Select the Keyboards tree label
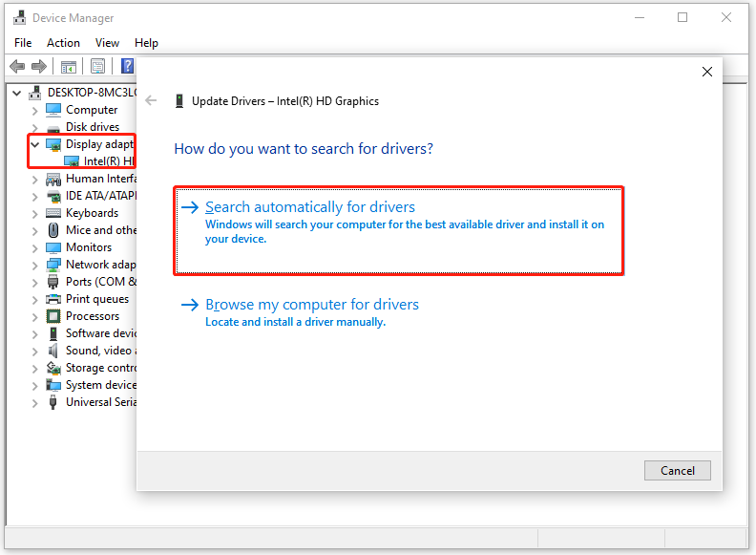The image size is (756, 555). coord(92,213)
